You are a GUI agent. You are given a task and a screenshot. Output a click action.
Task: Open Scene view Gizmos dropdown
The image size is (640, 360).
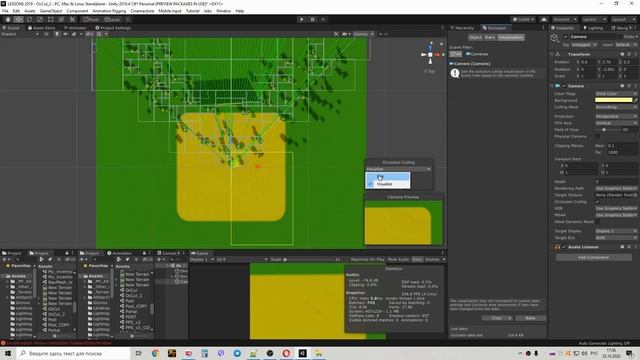pyautogui.click(x=363, y=34)
